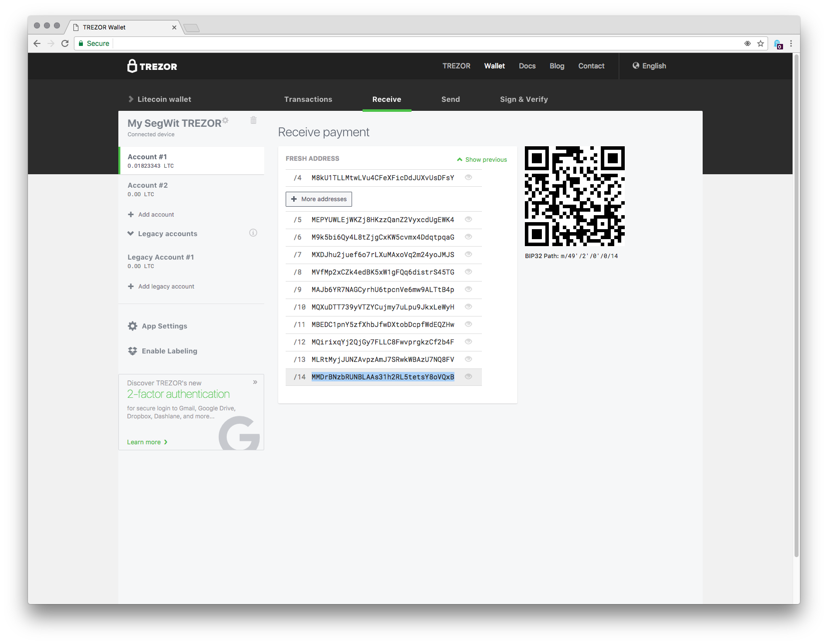This screenshot has width=828, height=644.
Task: Click Learn more about 2-factor authentication
Action: [147, 442]
